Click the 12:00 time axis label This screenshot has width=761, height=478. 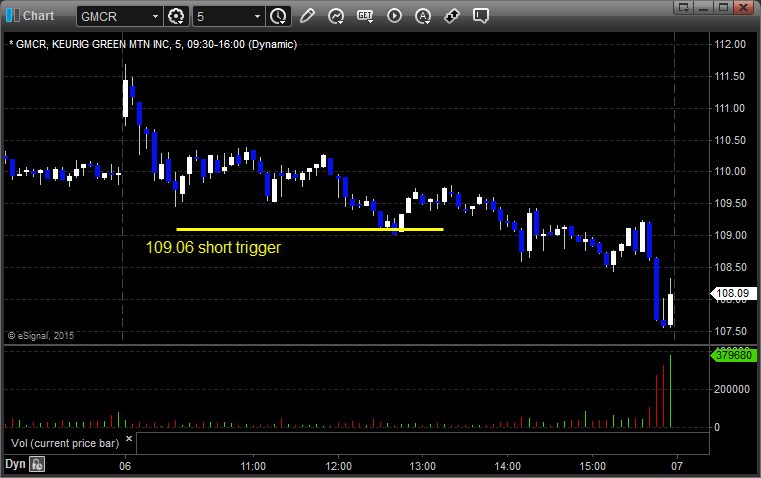[338, 466]
